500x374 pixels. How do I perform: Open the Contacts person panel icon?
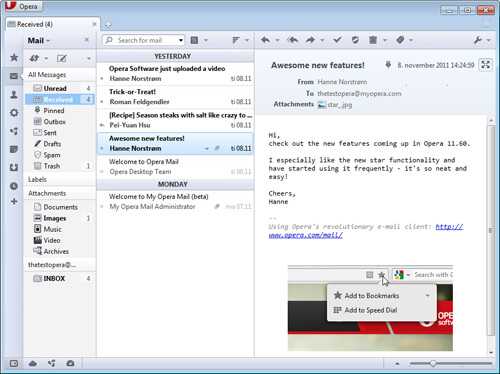click(x=14, y=95)
